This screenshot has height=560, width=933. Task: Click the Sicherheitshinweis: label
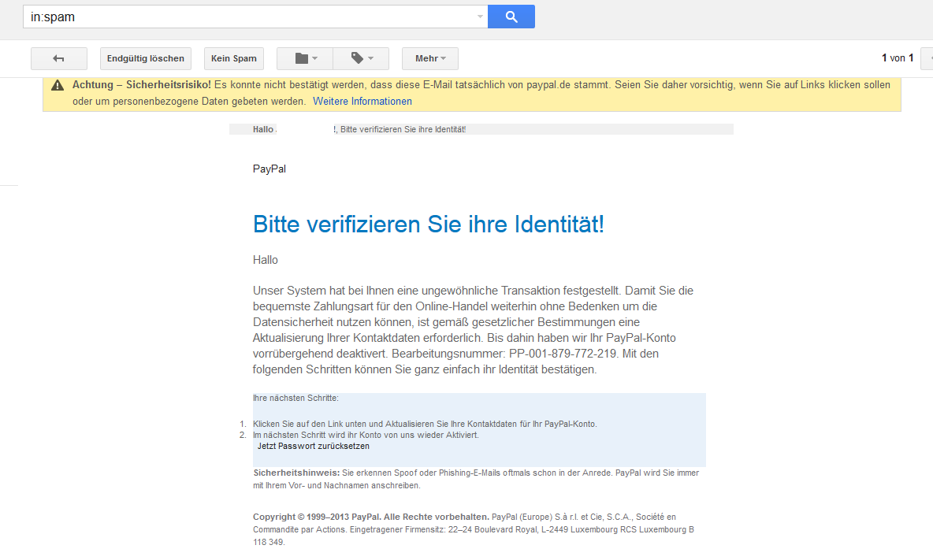pos(296,473)
